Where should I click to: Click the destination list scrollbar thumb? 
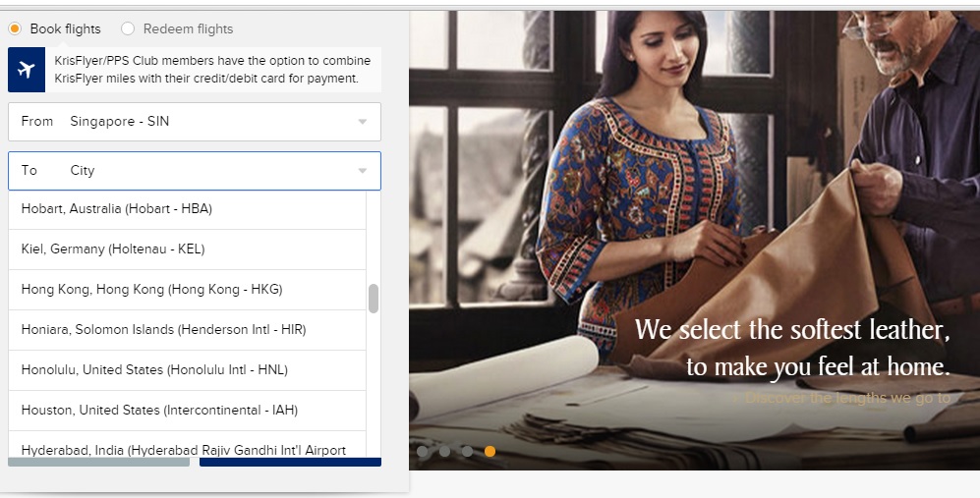pos(374,299)
